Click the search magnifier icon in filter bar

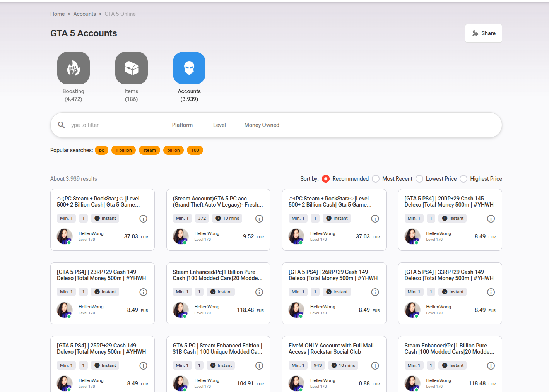click(x=61, y=125)
